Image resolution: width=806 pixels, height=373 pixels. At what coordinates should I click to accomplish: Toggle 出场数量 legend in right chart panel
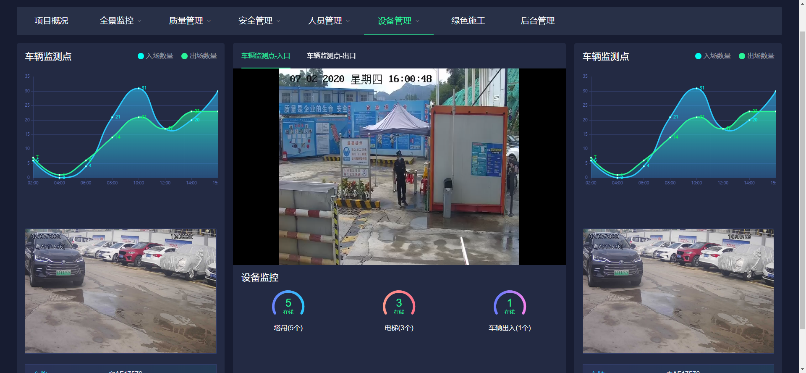[757, 56]
